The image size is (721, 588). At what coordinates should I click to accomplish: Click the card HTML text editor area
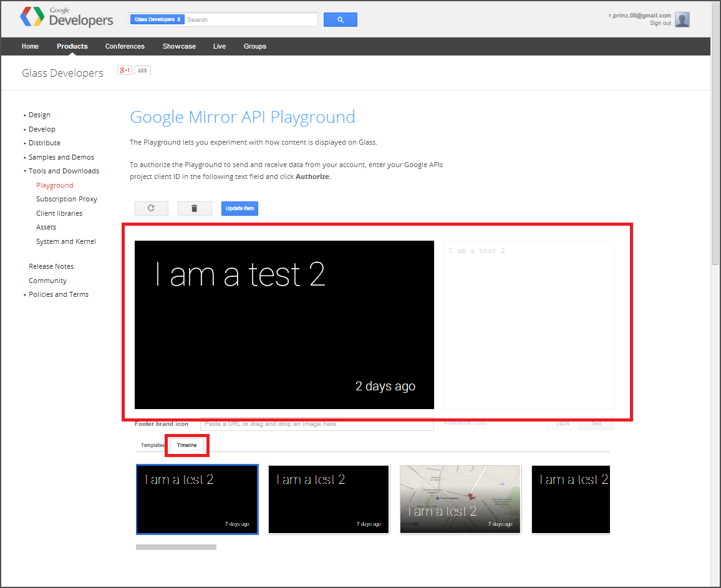(529, 325)
